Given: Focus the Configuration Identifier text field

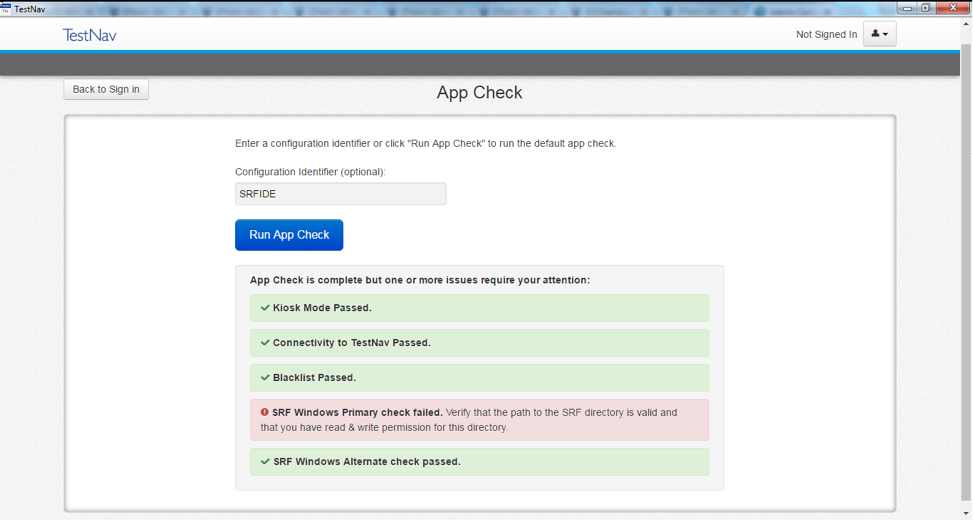Looking at the screenshot, I should [x=340, y=194].
